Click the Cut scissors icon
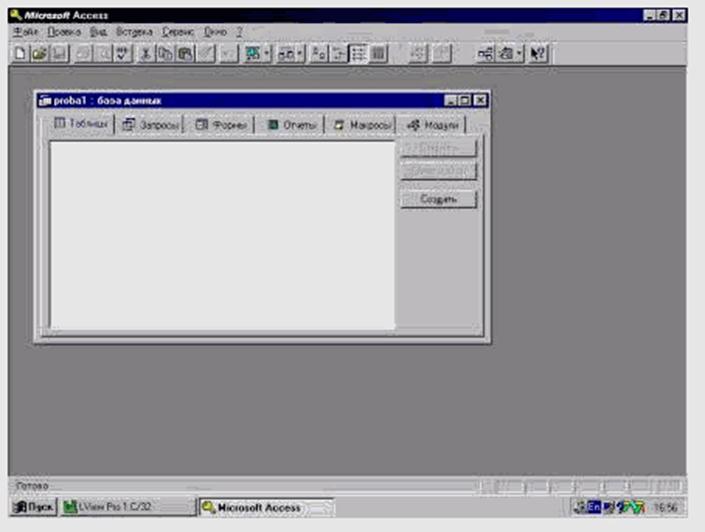This screenshot has height=532, width=705. tap(145, 54)
